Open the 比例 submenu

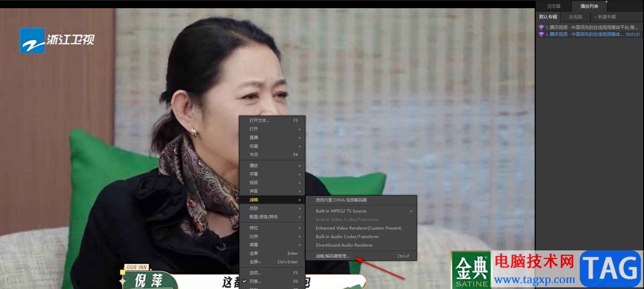pos(272,236)
